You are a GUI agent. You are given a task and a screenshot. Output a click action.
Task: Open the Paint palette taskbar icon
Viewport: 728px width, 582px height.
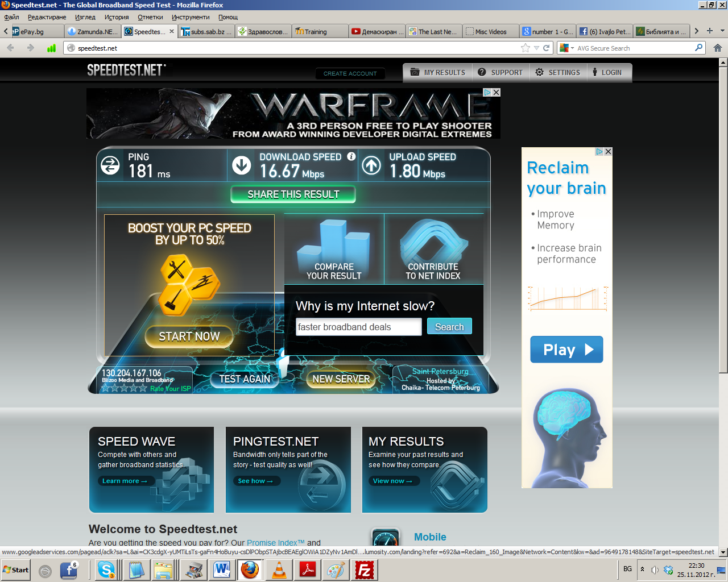pos(336,569)
